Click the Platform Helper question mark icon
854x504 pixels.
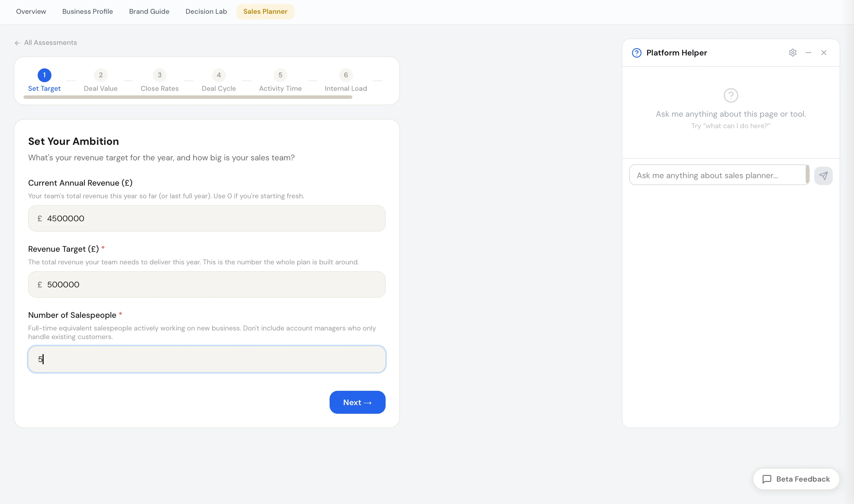point(636,53)
